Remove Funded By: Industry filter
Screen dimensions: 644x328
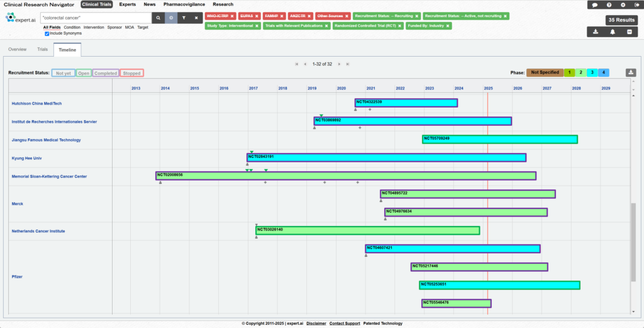448,25
